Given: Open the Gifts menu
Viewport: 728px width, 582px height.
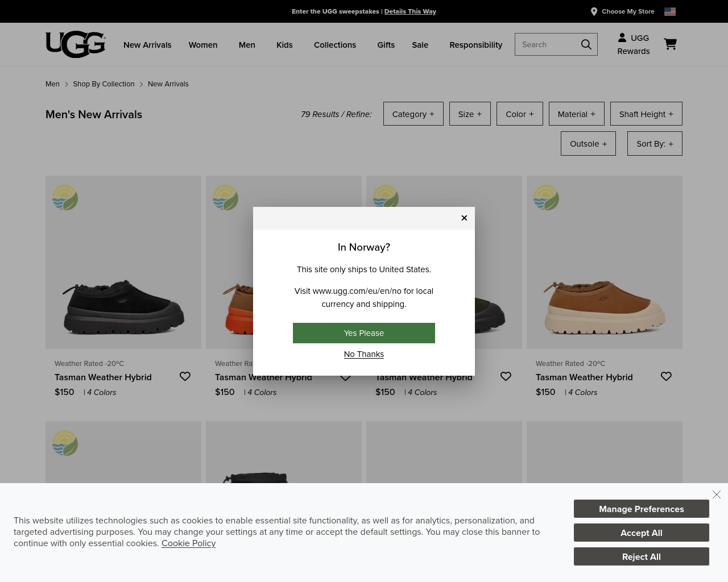Looking at the screenshot, I should (x=386, y=45).
